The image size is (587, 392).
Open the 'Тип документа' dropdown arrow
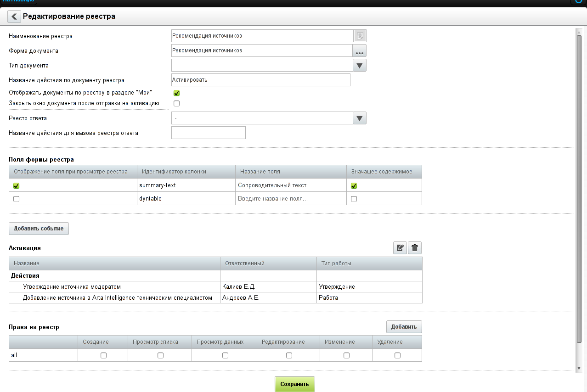pos(359,66)
